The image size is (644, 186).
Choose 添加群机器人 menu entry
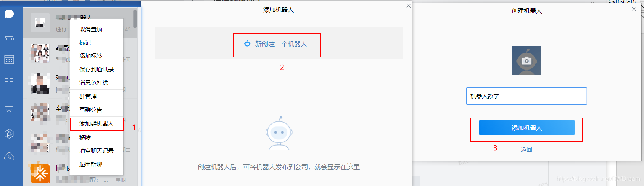tap(97, 124)
